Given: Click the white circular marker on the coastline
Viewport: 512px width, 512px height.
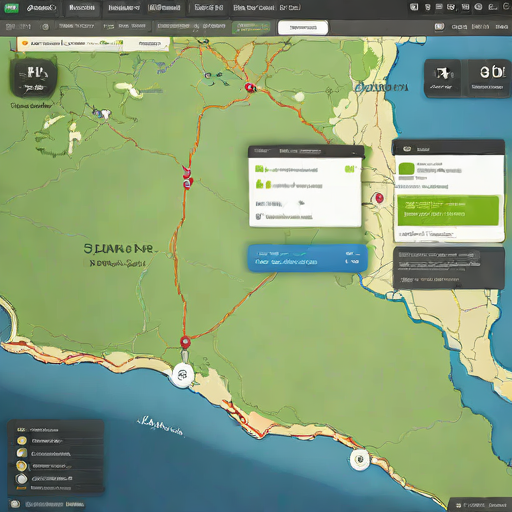Looking at the screenshot, I should coord(182,375).
